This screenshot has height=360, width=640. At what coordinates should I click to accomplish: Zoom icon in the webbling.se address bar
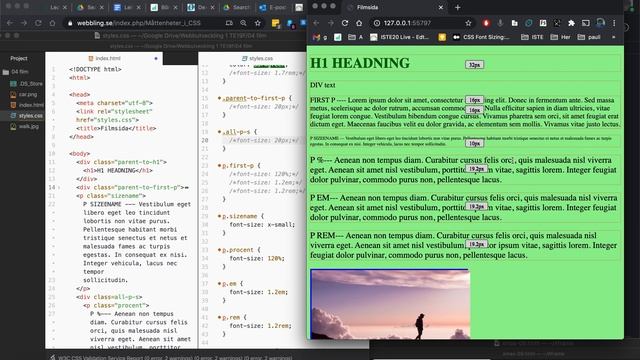click(243, 23)
